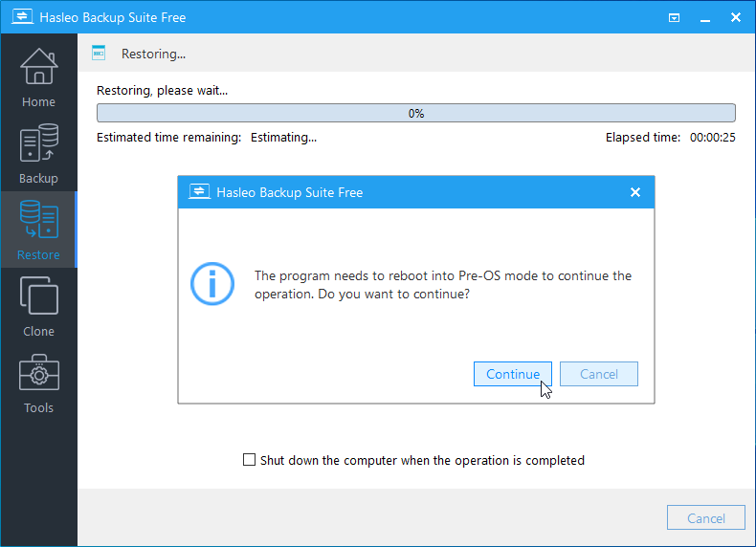Screen dimensions: 756x547
Task: Click the bottom-right Cancel button
Action: pos(705,518)
